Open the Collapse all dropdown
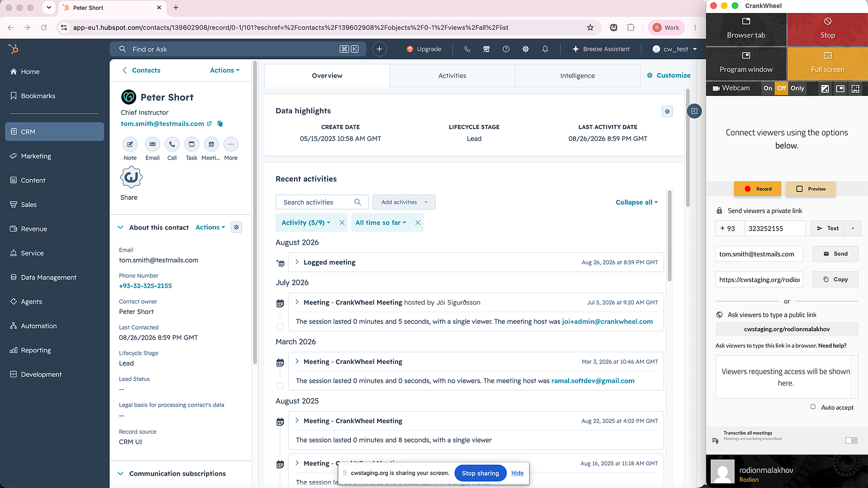This screenshot has width=868, height=488. click(x=636, y=202)
